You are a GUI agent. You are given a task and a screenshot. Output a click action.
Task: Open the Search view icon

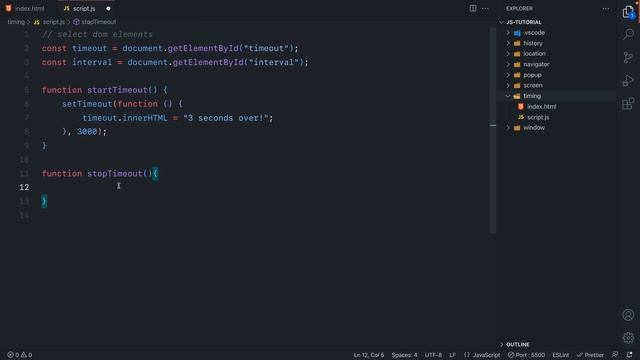click(628, 34)
